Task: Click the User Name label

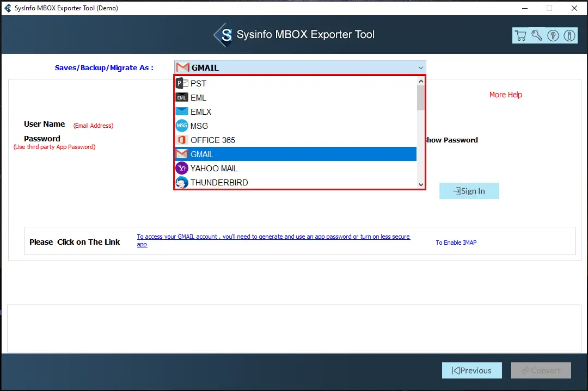Action: [x=44, y=124]
